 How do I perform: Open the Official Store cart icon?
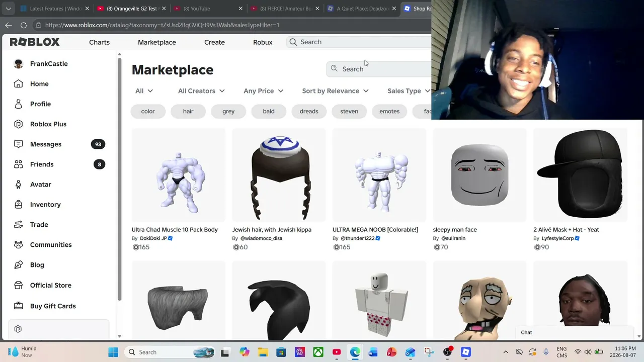(x=19, y=285)
